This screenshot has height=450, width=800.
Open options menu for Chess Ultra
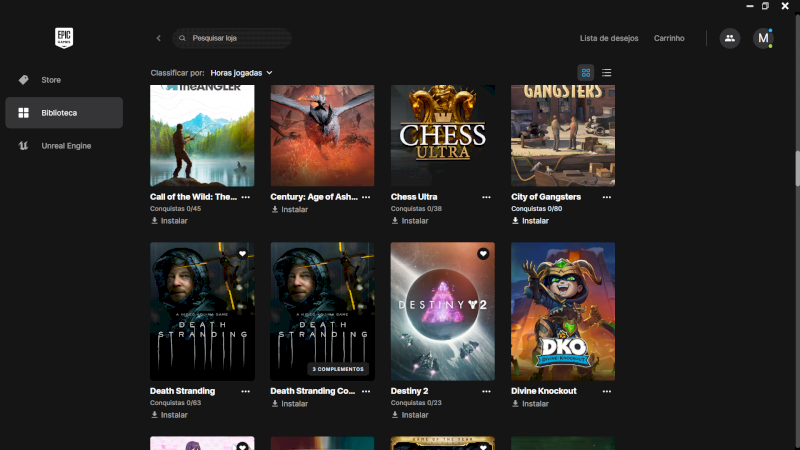coord(486,197)
